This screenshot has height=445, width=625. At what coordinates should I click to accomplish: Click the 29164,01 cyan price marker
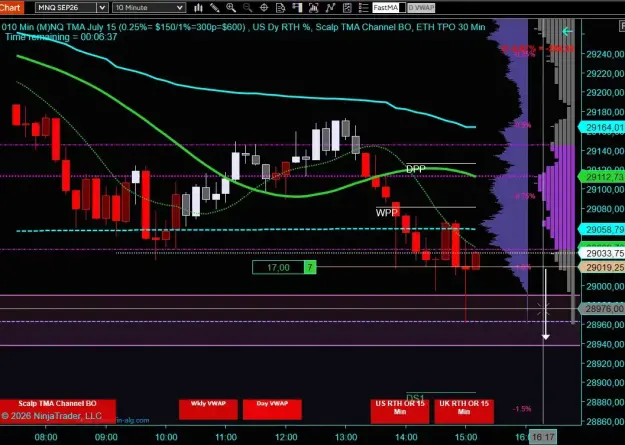point(601,128)
